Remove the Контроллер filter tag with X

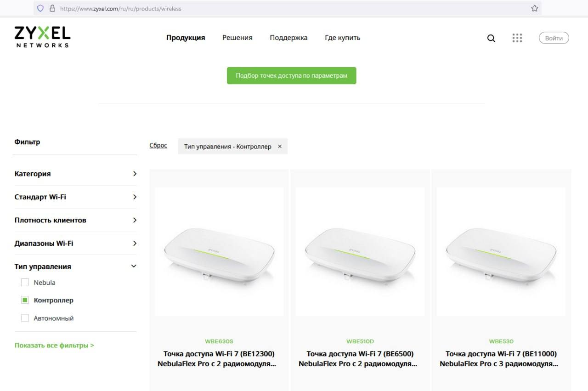pyautogui.click(x=280, y=147)
